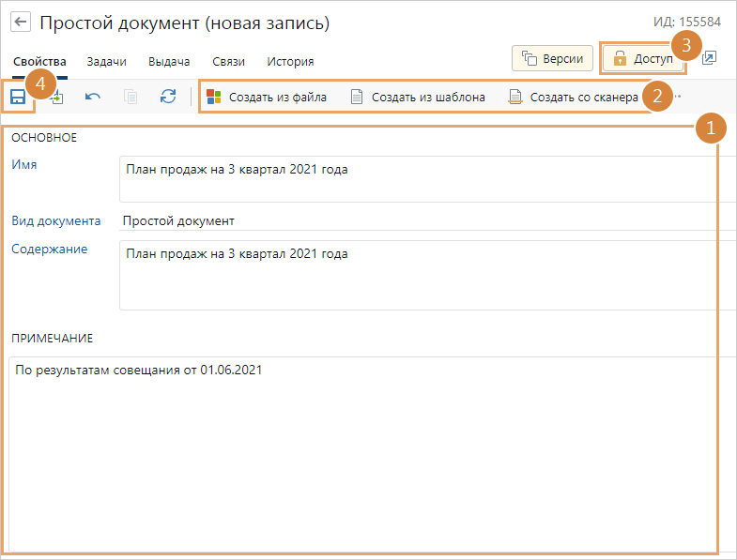Click Создать со сканера
The height and width of the screenshot is (560, 737).
click(x=573, y=97)
